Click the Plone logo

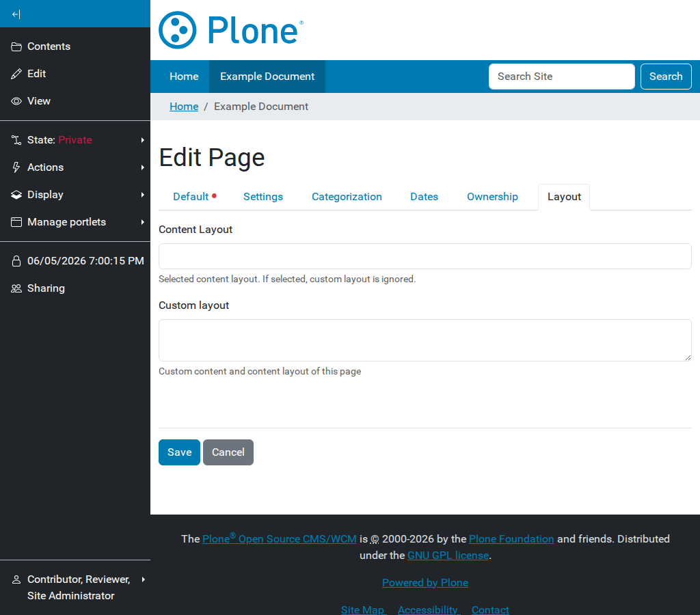231,30
